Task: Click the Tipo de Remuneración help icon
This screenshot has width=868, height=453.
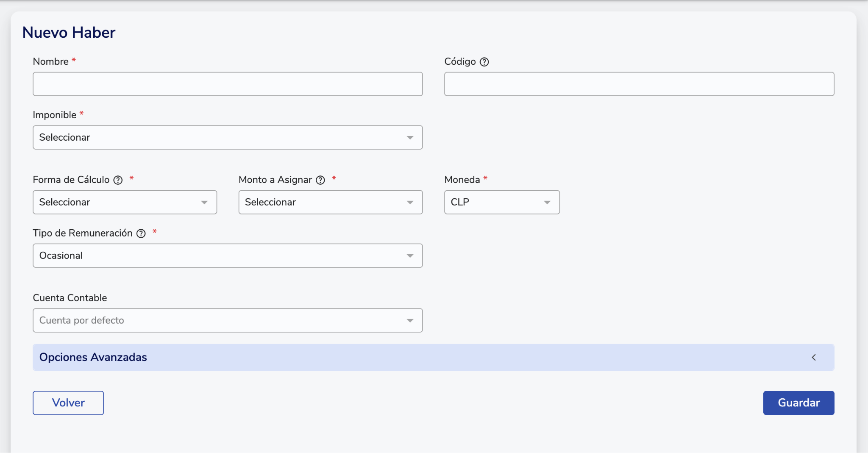Action: click(141, 233)
